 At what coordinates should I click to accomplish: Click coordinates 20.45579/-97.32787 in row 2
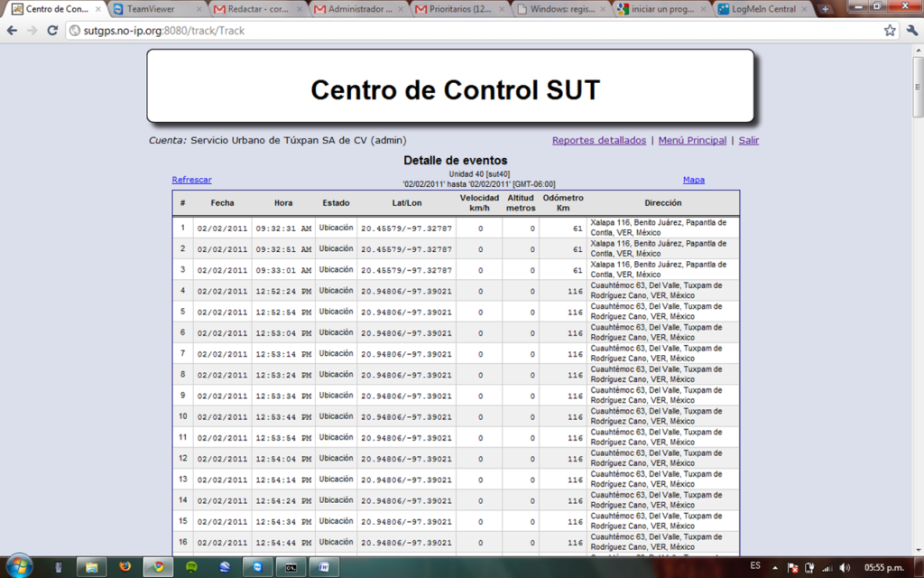click(407, 249)
